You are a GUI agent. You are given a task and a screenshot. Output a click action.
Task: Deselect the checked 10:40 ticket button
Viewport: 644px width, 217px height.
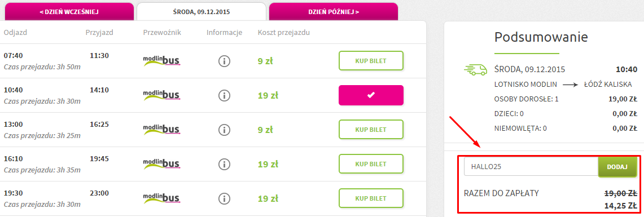(x=371, y=95)
